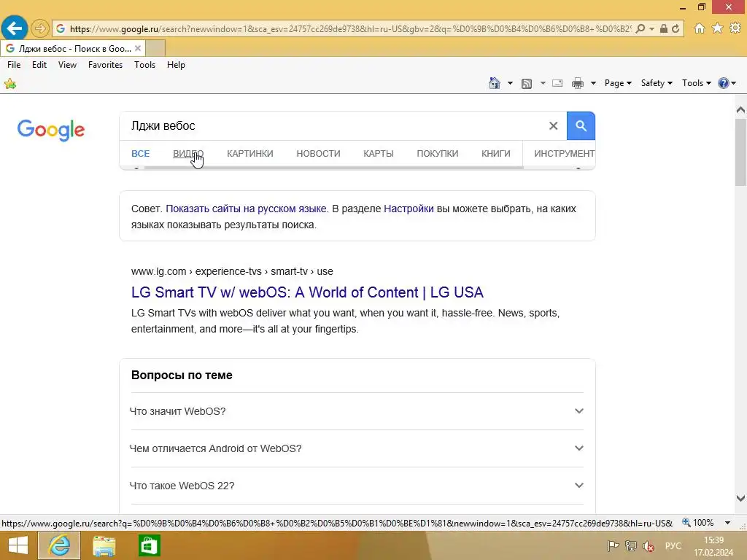Click link Показать сайты на русском языке
The width and height of the screenshot is (747, 560).
point(246,209)
